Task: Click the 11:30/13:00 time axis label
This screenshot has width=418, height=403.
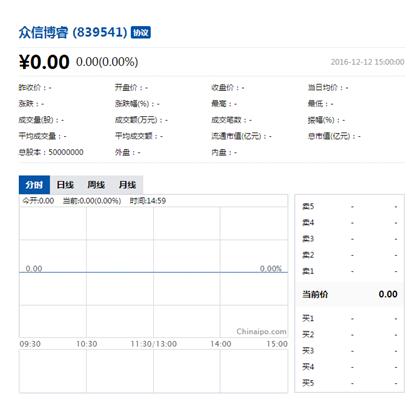Action: (153, 344)
